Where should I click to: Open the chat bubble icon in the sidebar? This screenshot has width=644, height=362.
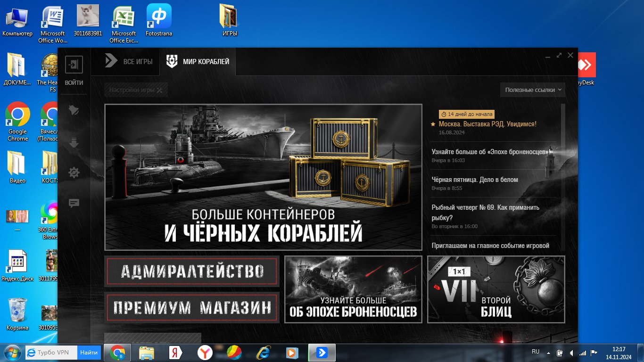click(74, 204)
